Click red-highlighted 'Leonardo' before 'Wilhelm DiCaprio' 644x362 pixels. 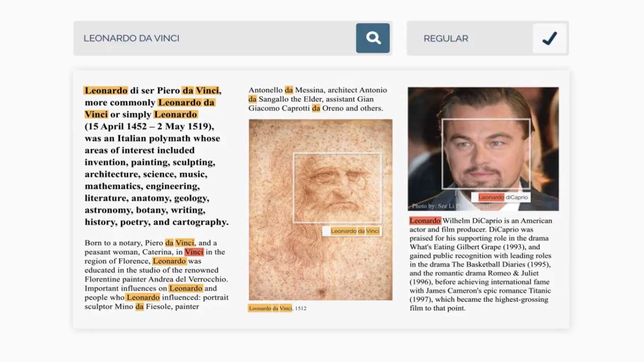tap(425, 221)
